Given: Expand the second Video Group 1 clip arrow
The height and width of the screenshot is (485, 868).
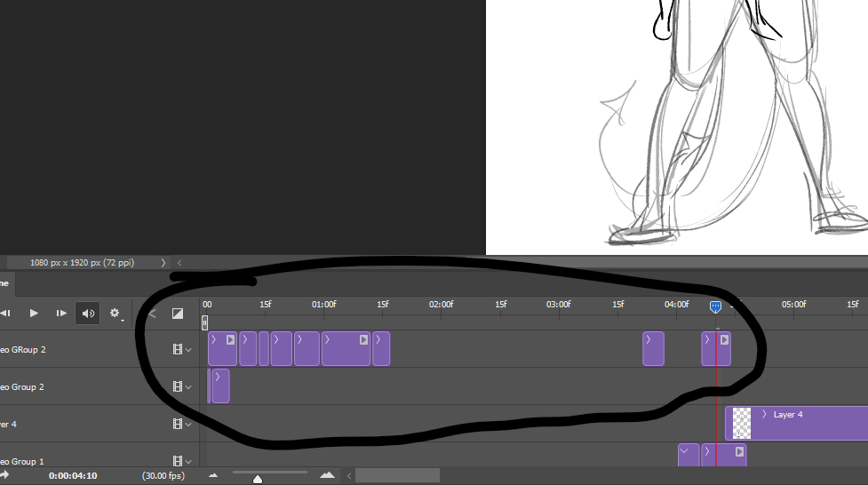Looking at the screenshot, I should tap(707, 452).
